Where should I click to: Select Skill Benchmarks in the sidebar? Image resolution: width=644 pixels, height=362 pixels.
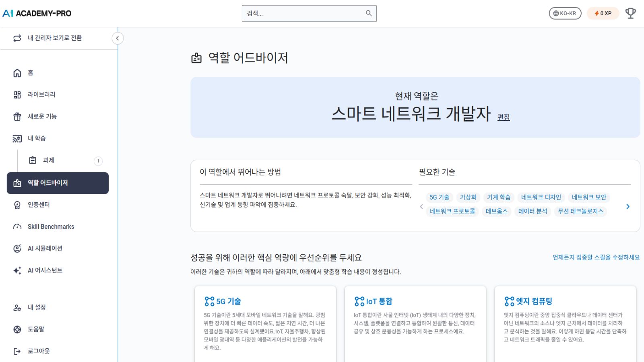(50, 226)
